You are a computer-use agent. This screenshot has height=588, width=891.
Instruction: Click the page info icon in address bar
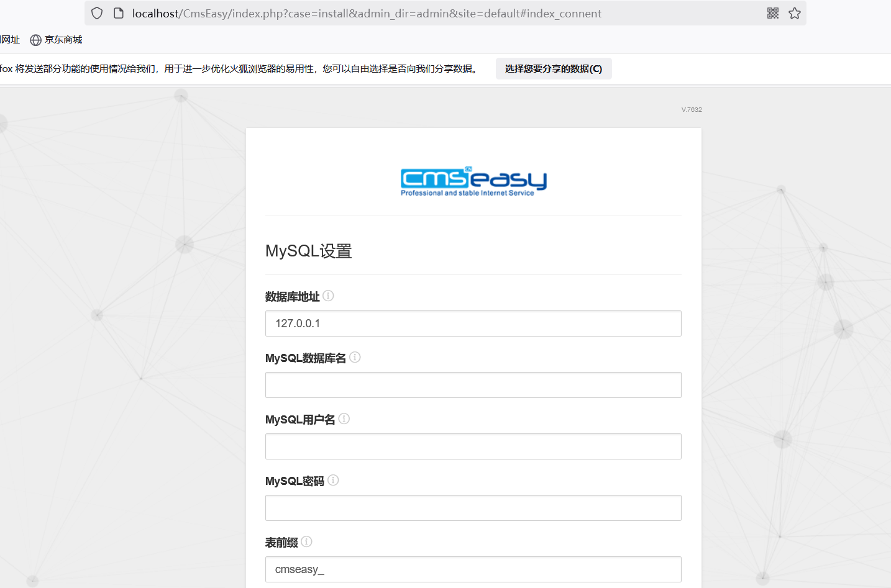[x=119, y=13]
